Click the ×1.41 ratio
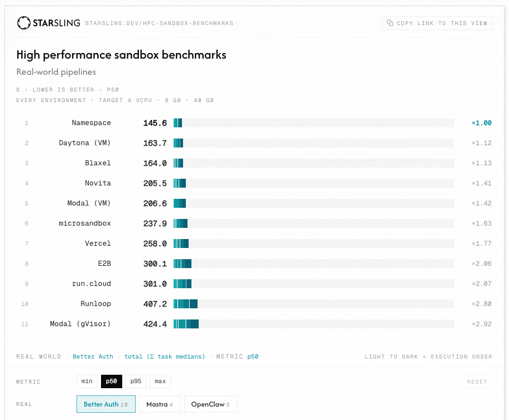 click(482, 183)
